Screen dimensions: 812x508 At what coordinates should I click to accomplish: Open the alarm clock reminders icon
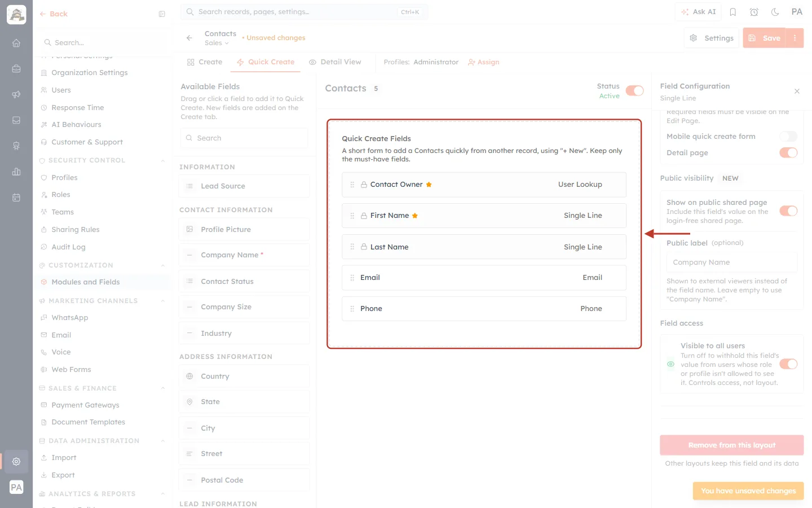pyautogui.click(x=754, y=12)
